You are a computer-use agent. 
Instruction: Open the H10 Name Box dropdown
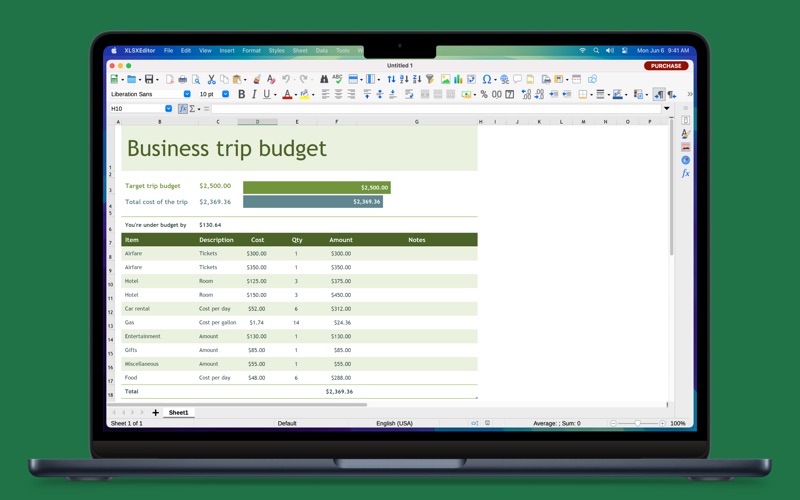pyautogui.click(x=168, y=109)
